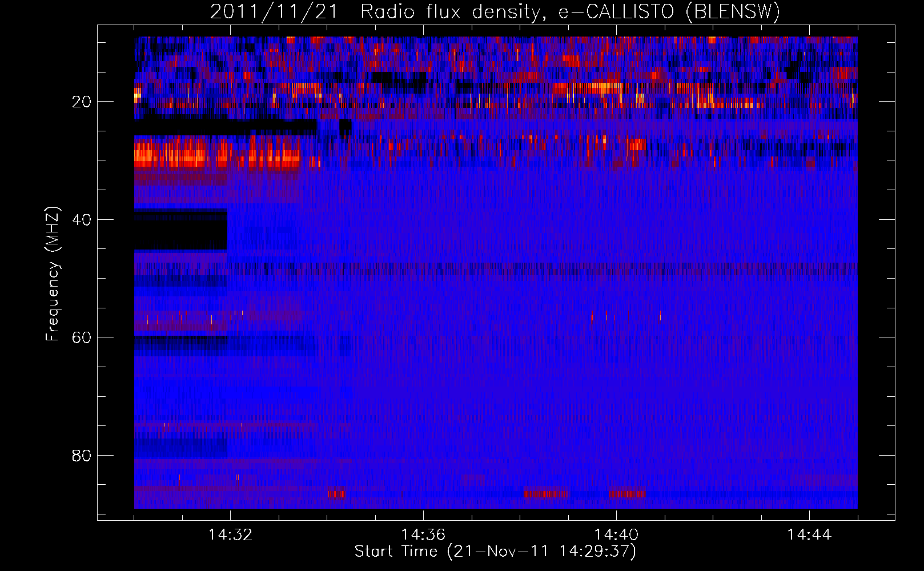Click the 20 frequency tick label
Screen dimensions: 924x571
(82, 102)
